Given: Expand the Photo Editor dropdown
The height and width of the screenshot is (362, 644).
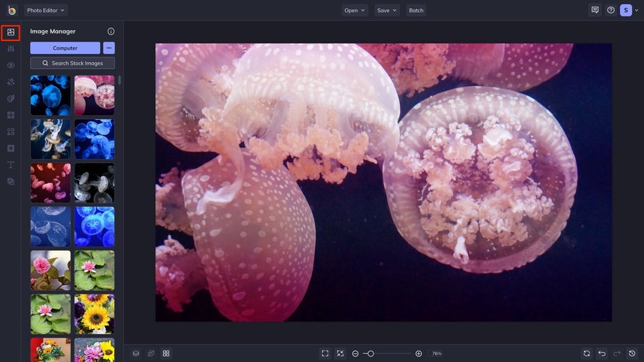Looking at the screenshot, I should [x=46, y=10].
